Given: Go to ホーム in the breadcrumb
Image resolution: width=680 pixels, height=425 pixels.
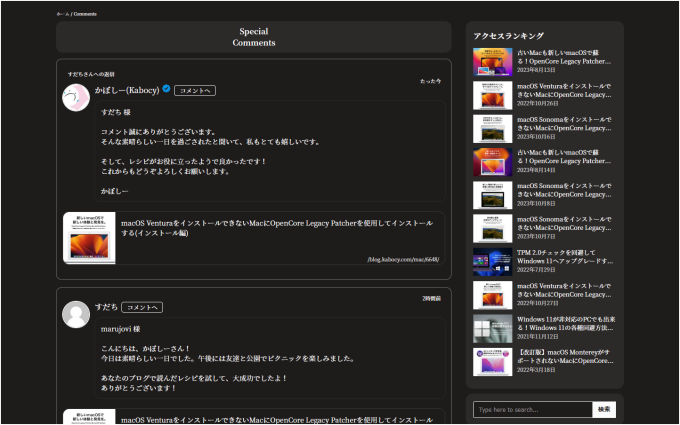Looking at the screenshot, I should click(x=63, y=14).
